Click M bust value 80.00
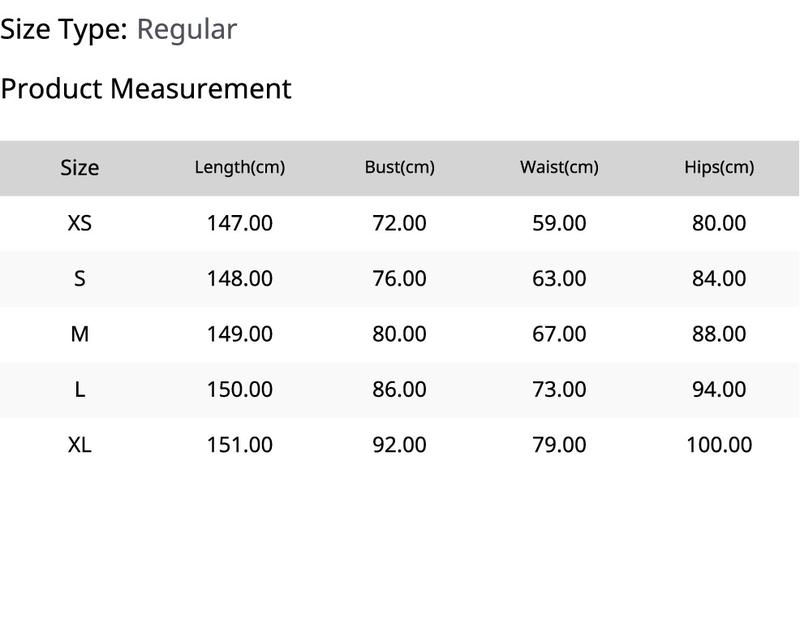800x637 pixels. click(399, 334)
